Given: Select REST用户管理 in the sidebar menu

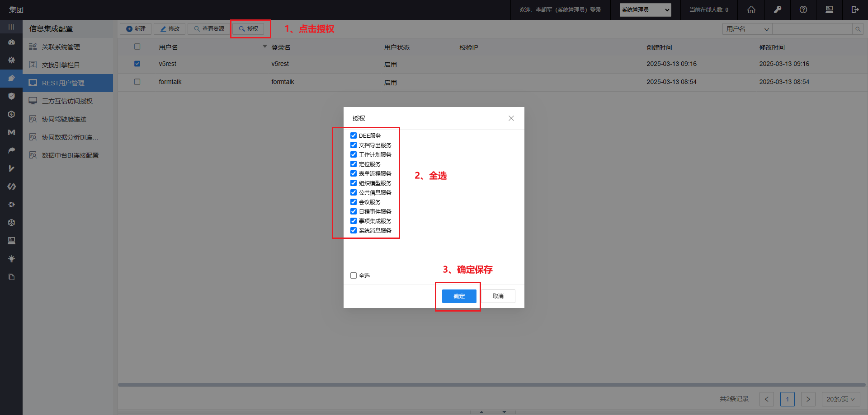Looking at the screenshot, I should tap(68, 83).
